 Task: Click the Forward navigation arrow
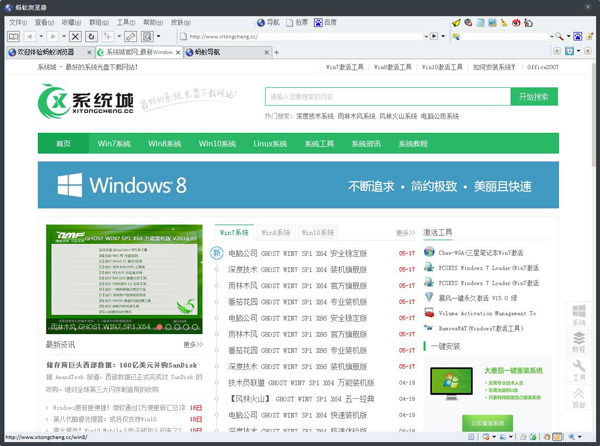pos(53,37)
